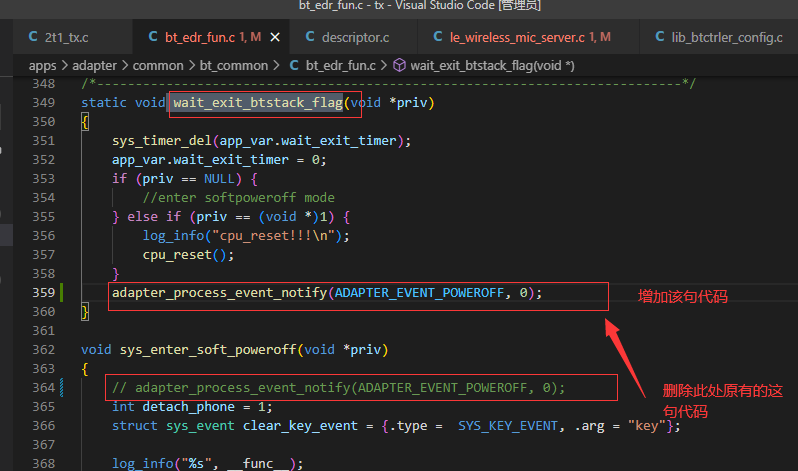Screen dimensions: 798x471
Task: Click the function symbol cube icon in breadcrumb
Action: tap(400, 65)
